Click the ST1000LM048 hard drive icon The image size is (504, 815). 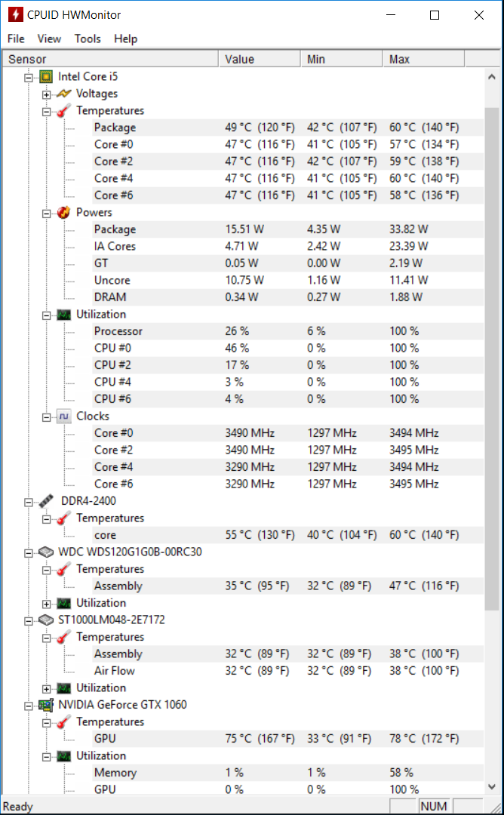[x=46, y=620]
